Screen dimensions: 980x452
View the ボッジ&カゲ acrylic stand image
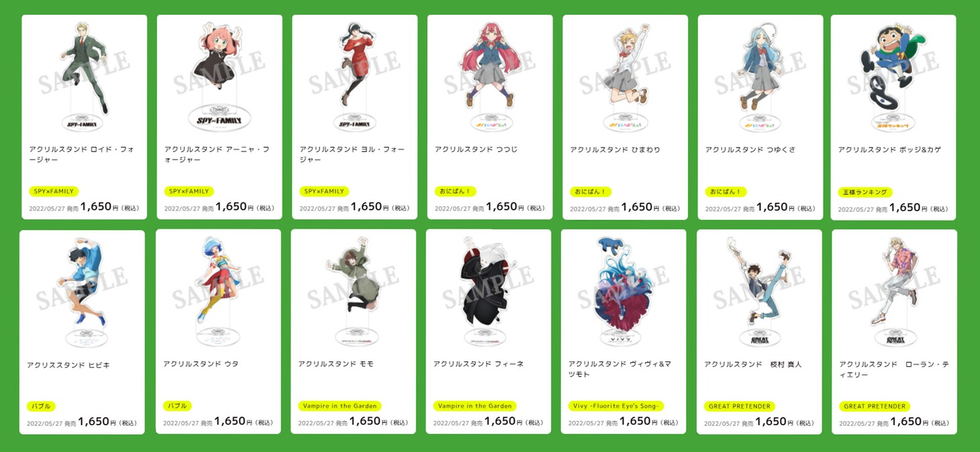(x=893, y=75)
